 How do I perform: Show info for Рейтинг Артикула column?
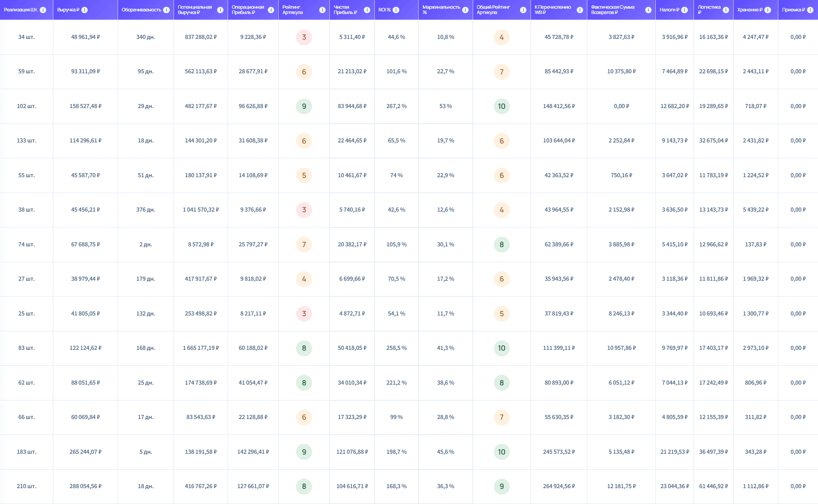(322, 10)
